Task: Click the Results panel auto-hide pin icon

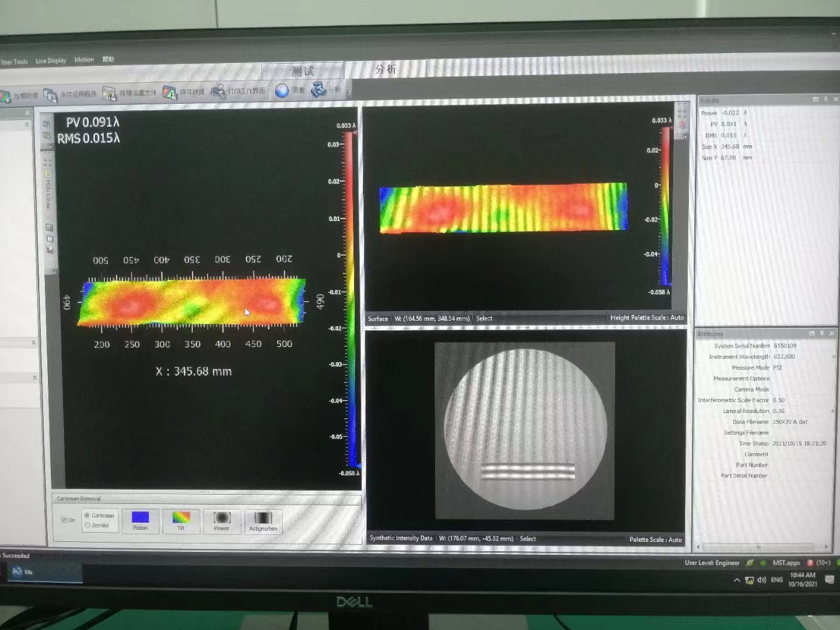Action: [x=825, y=99]
